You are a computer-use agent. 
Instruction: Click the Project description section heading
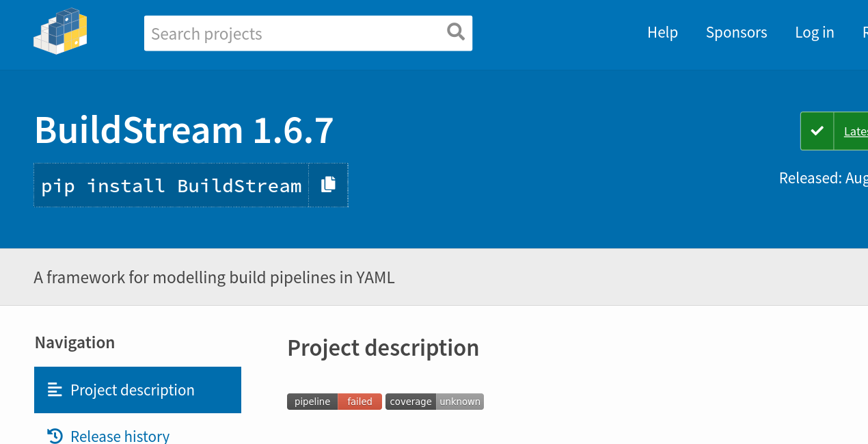(x=383, y=348)
